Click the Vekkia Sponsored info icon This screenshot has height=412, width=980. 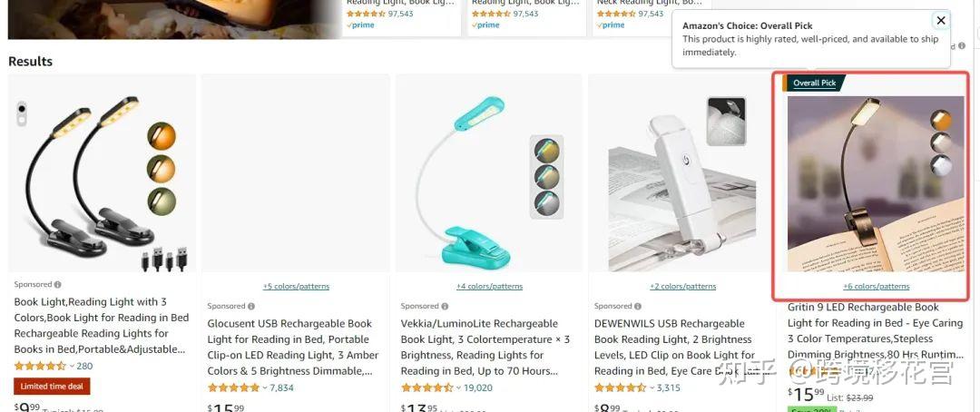click(445, 307)
